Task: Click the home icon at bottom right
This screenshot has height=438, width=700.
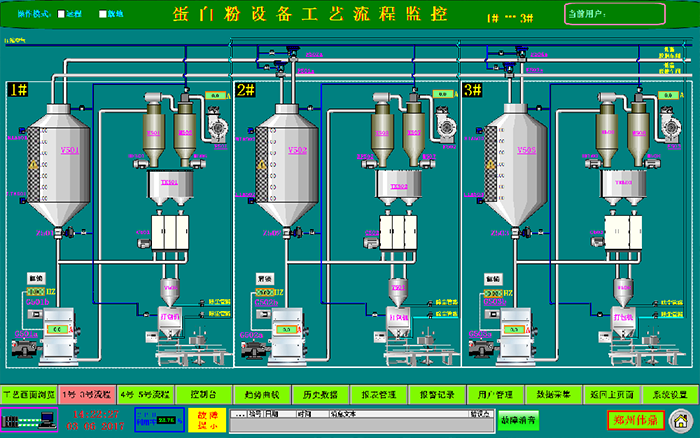Action: (681, 421)
